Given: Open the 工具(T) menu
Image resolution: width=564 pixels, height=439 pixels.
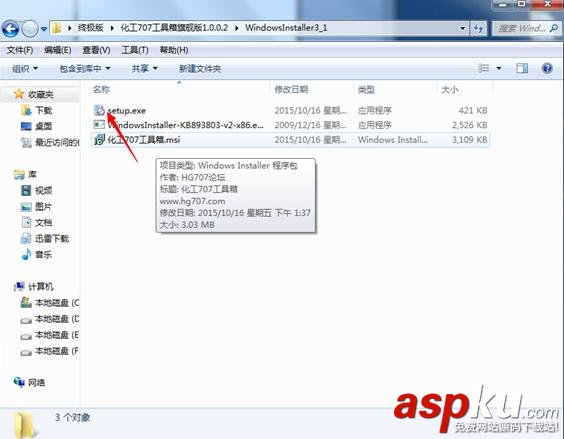Looking at the screenshot, I should (x=135, y=50).
